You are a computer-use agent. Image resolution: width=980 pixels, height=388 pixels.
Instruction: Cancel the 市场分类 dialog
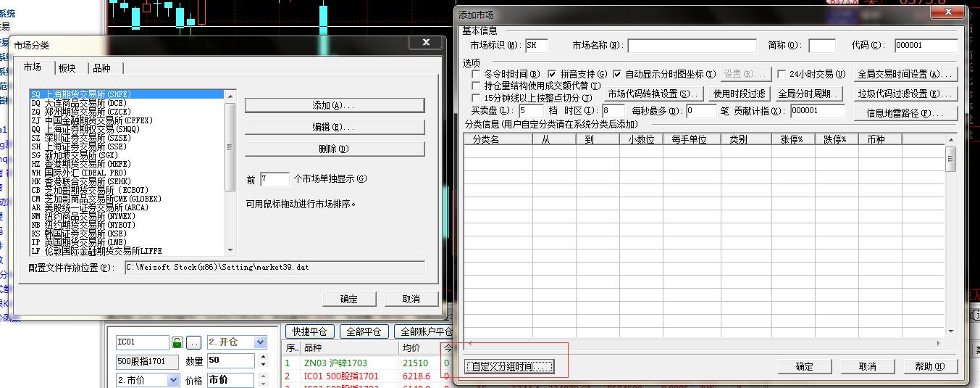pos(411,299)
